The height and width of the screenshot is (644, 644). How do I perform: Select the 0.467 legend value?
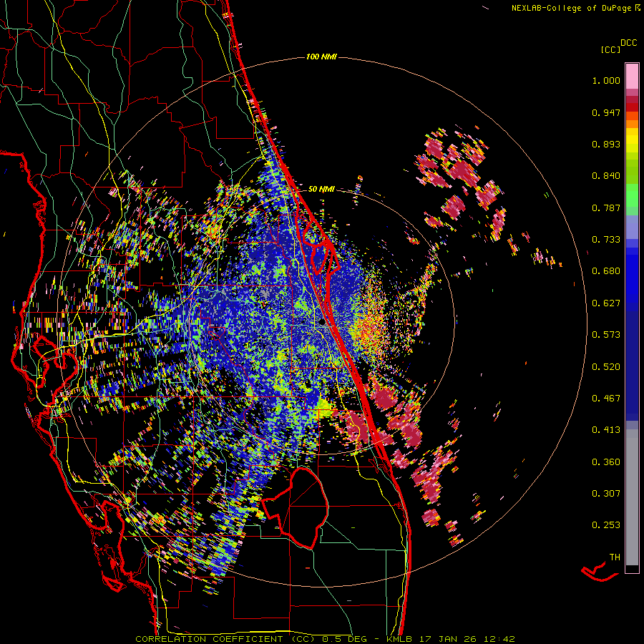point(606,399)
